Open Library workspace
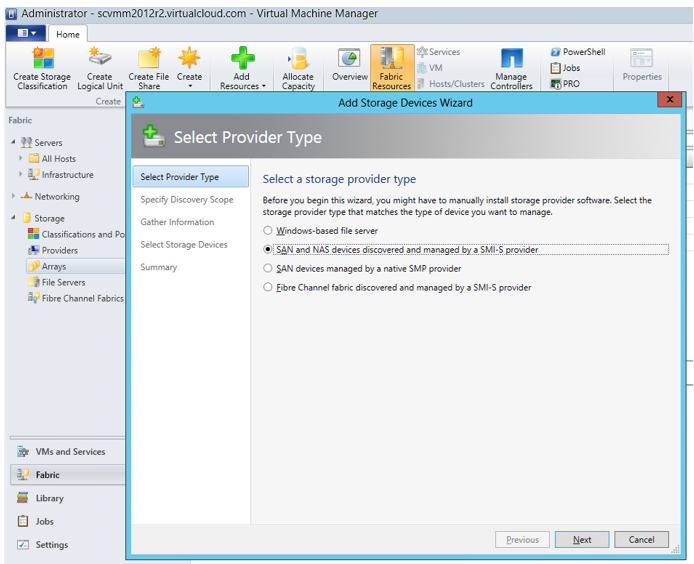 [x=68, y=498]
